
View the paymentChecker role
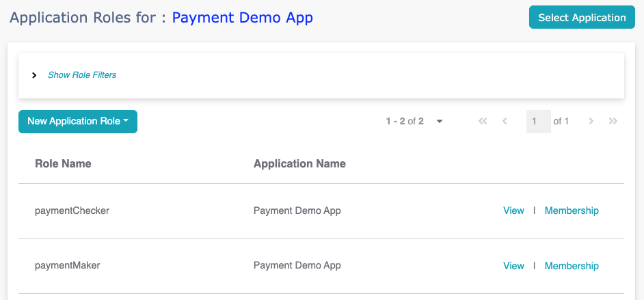(513, 210)
